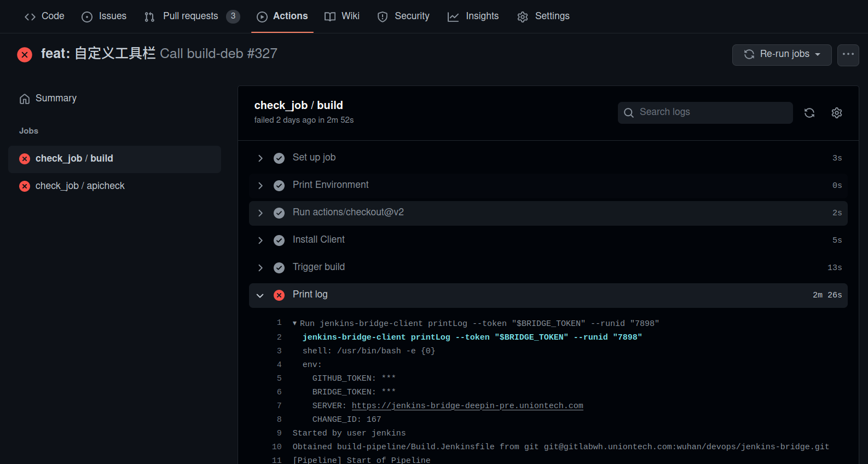Open the Security tab

(403, 16)
